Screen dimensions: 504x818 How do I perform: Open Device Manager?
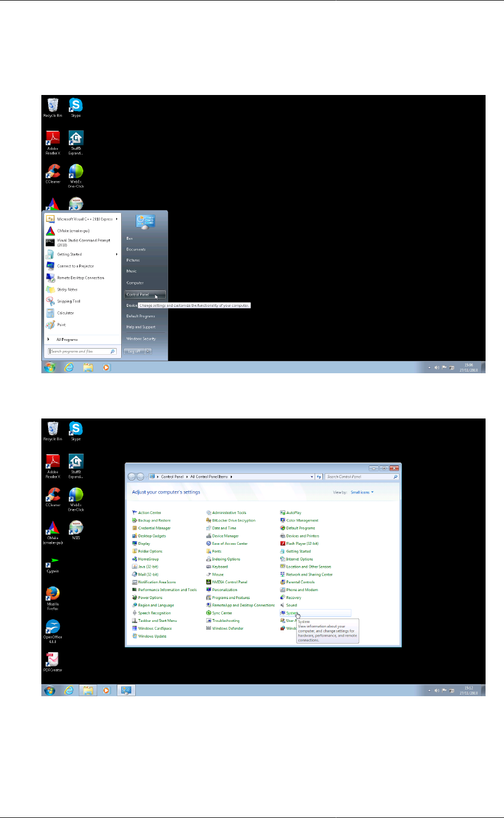tap(222, 536)
